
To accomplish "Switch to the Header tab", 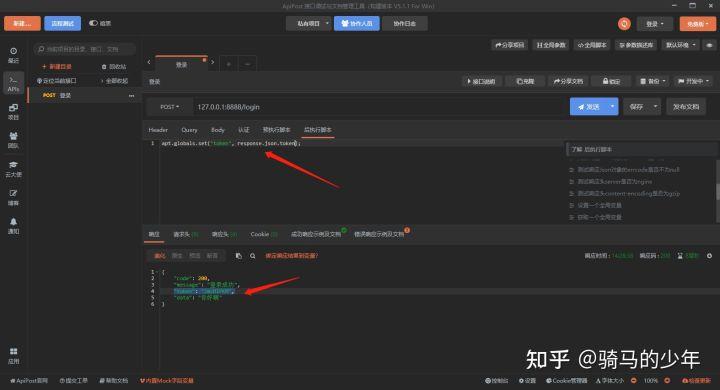I will pos(158,130).
